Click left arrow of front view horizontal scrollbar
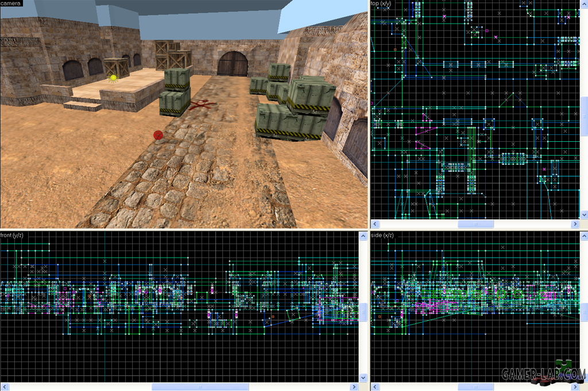 tap(5, 387)
